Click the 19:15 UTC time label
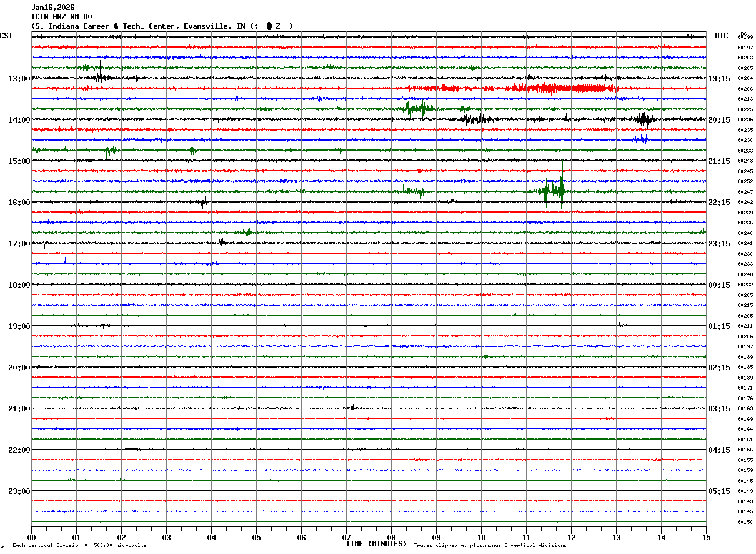The image size is (756, 554). 719,79
